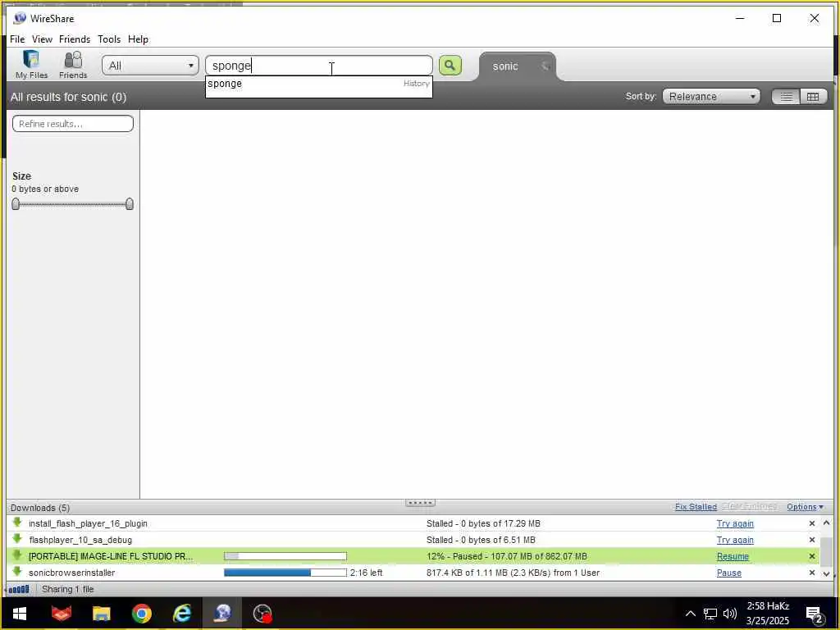The width and height of the screenshot is (840, 630).
Task: Cancel the install_flash_player_16_plugin download
Action: pyautogui.click(x=811, y=523)
